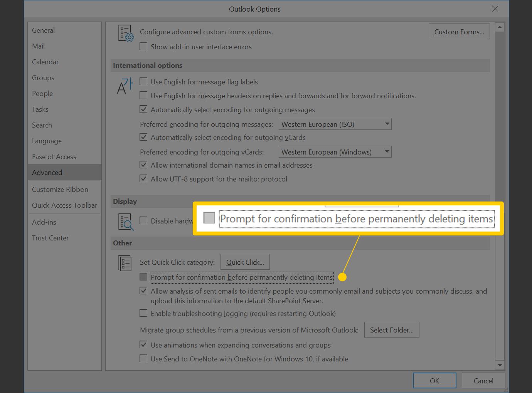Click the Quick Click... button

(245, 262)
